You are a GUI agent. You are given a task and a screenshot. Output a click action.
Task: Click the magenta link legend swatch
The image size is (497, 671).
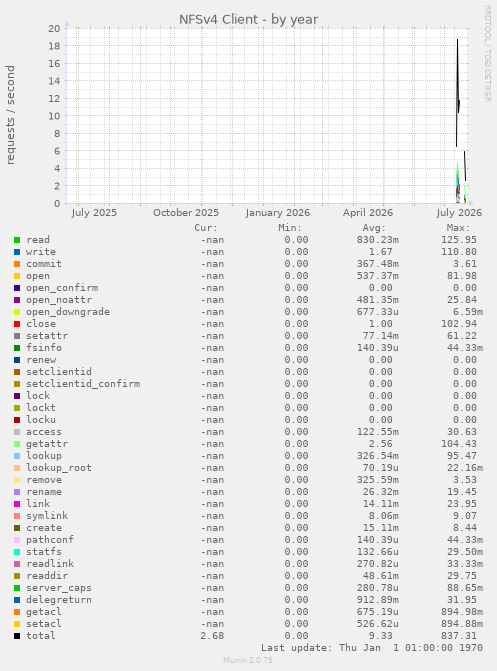[17, 504]
